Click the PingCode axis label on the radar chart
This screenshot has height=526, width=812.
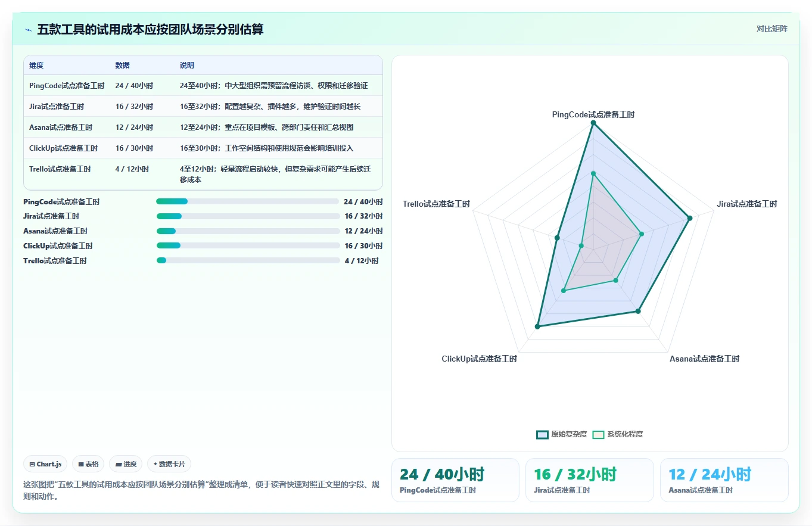pyautogui.click(x=593, y=114)
